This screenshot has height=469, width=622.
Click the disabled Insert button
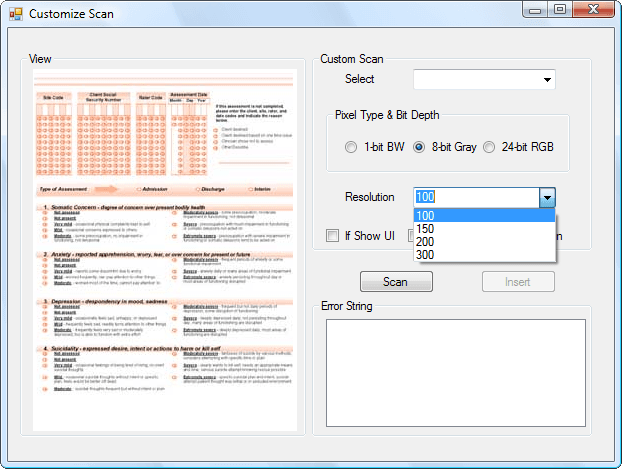pos(518,282)
